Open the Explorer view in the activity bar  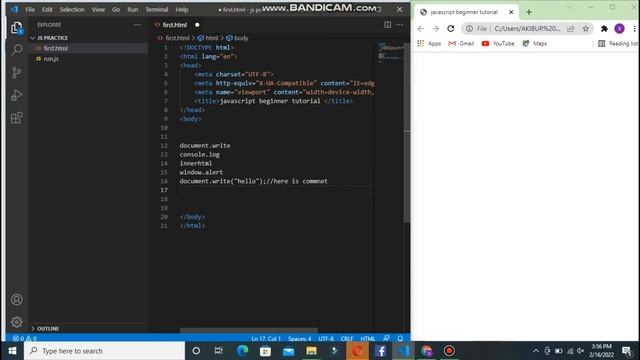tap(17, 28)
